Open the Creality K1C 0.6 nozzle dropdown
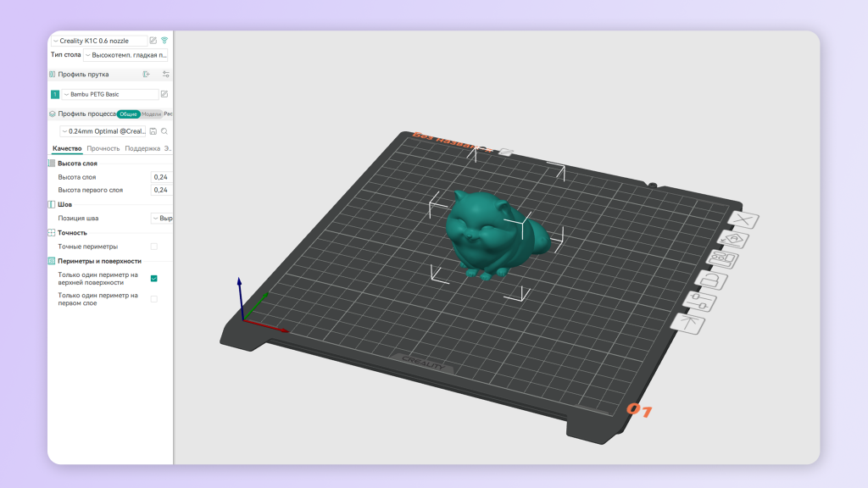The image size is (868, 488). (x=100, y=41)
